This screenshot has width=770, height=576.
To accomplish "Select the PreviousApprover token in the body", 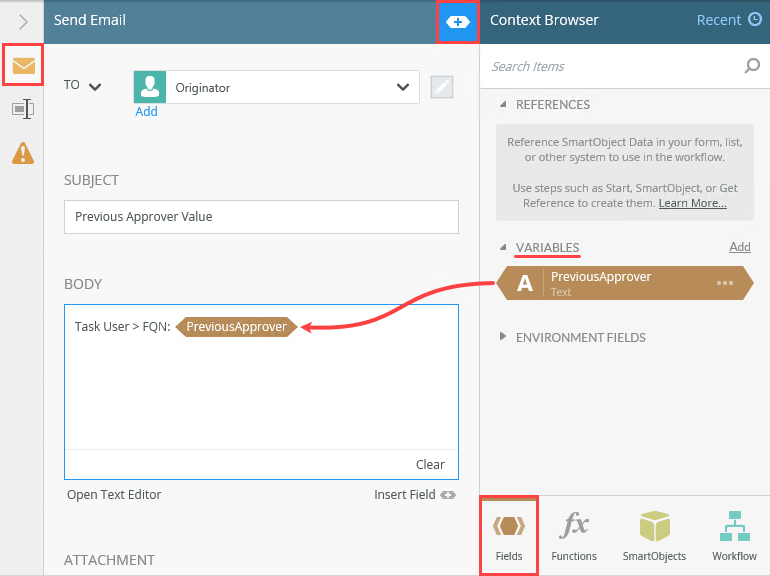I will click(x=236, y=327).
